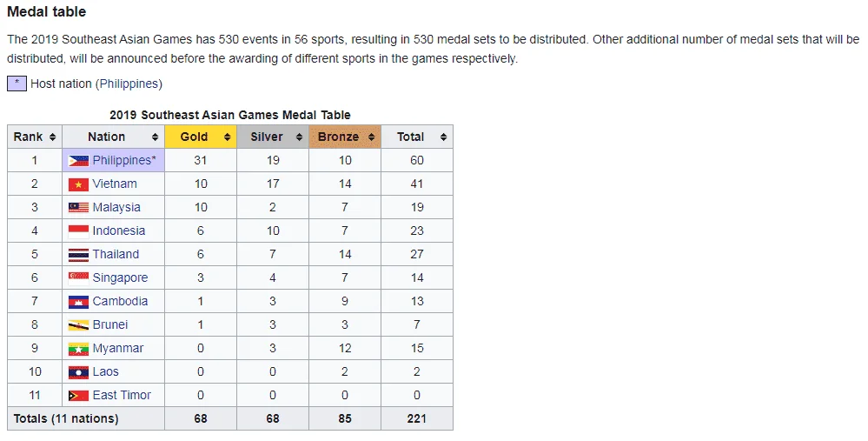The image size is (868, 441).
Task: Open the Thailand link in table
Action: point(116,254)
